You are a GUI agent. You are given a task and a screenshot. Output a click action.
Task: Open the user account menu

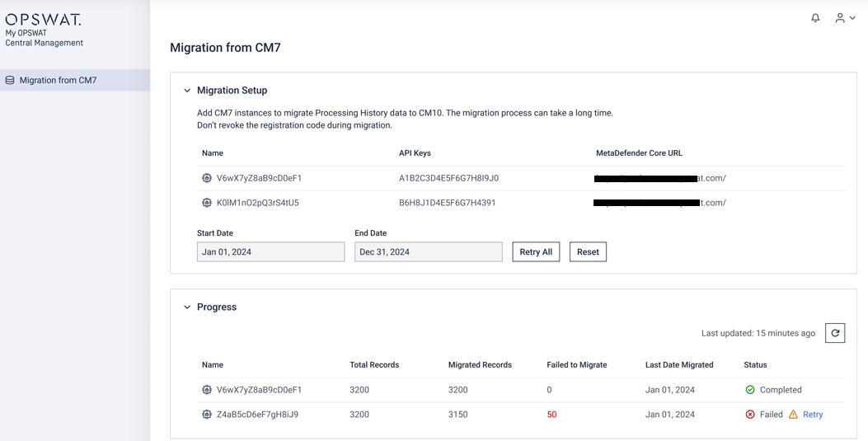845,17
